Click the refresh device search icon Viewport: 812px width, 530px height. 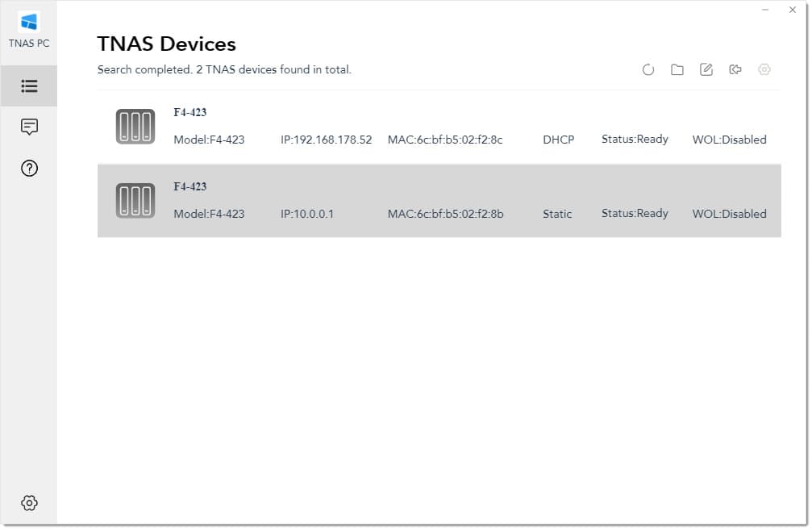point(648,70)
